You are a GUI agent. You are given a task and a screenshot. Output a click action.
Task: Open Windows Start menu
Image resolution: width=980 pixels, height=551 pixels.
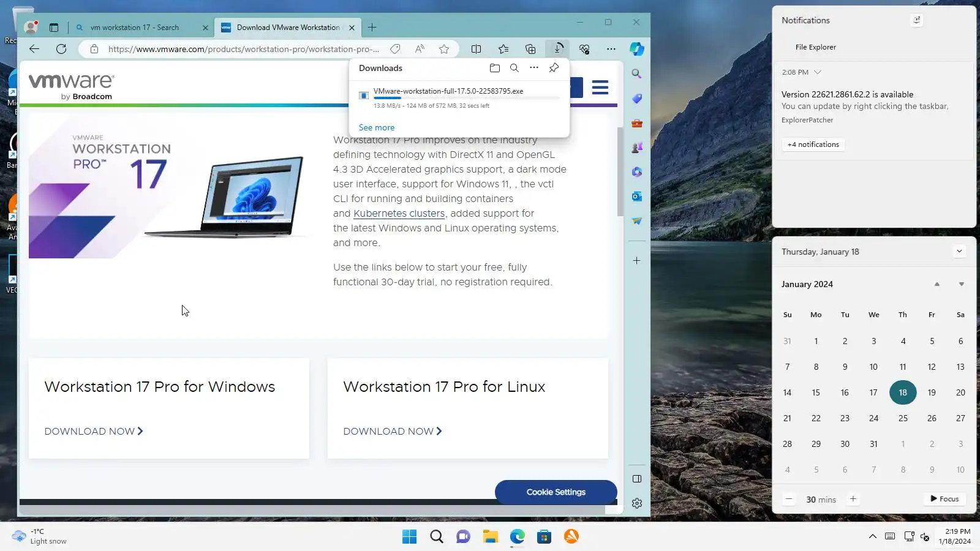409,537
